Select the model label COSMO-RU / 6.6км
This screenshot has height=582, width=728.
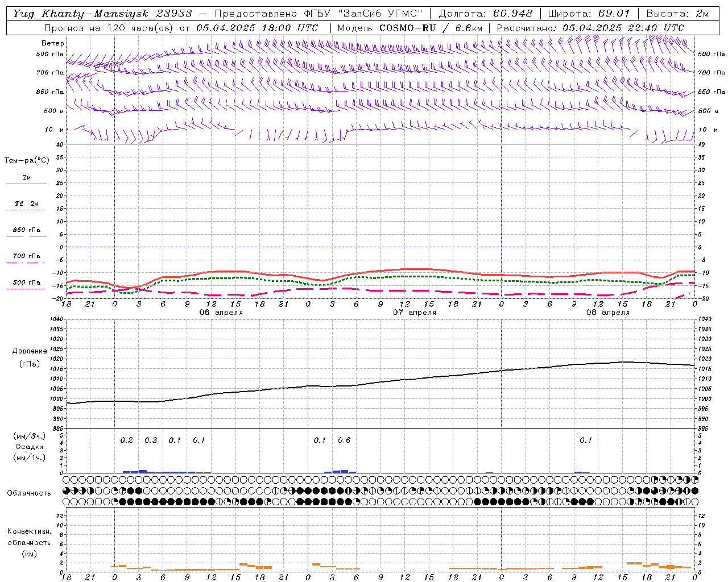431,28
